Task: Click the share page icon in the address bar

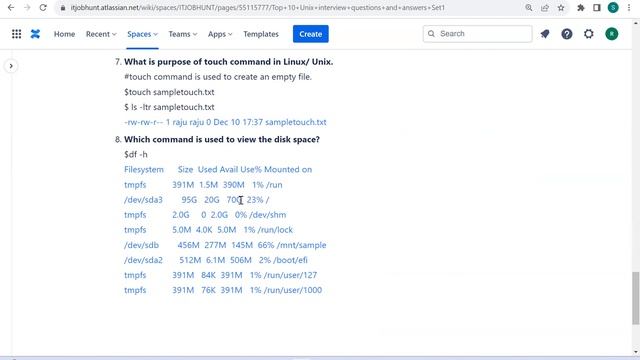Action: pyautogui.click(x=545, y=8)
